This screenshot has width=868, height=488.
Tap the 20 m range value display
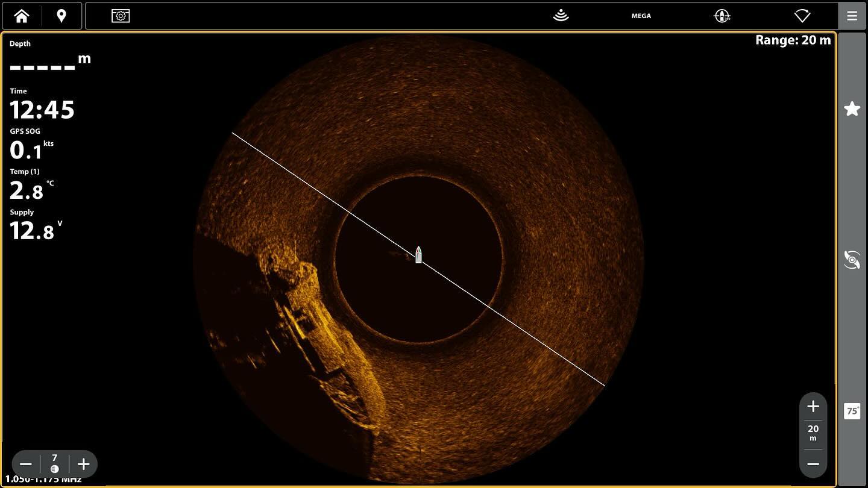tap(813, 433)
